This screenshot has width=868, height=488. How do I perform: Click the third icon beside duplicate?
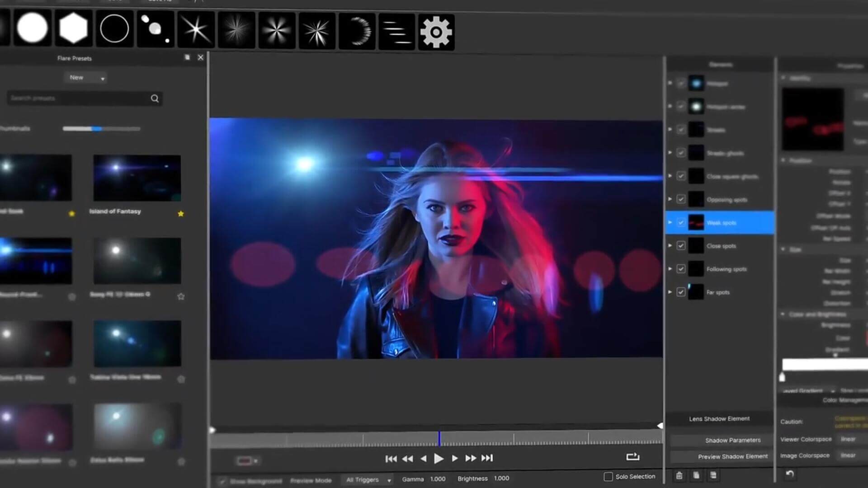713,475
